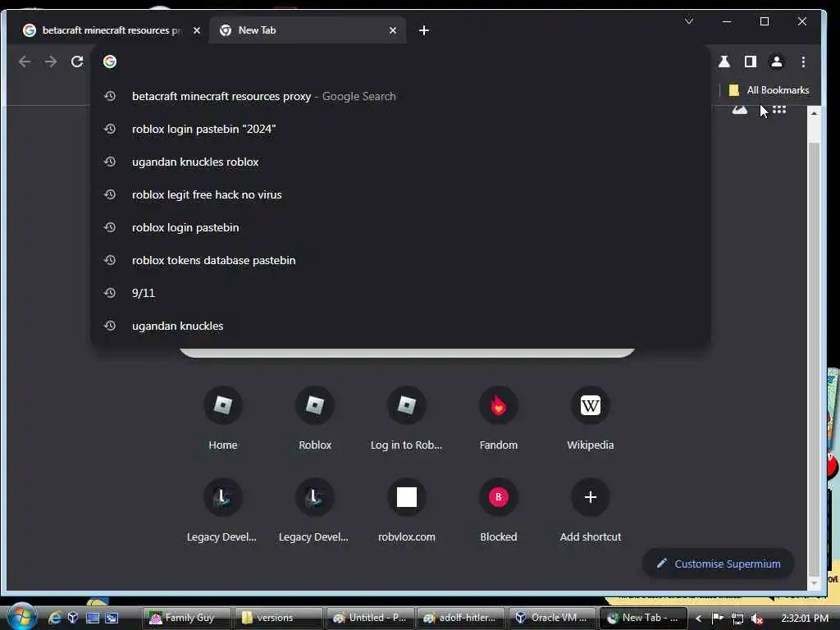Image resolution: width=840 pixels, height=630 pixels.
Task: Open the Fandom shortcut
Action: point(499,418)
